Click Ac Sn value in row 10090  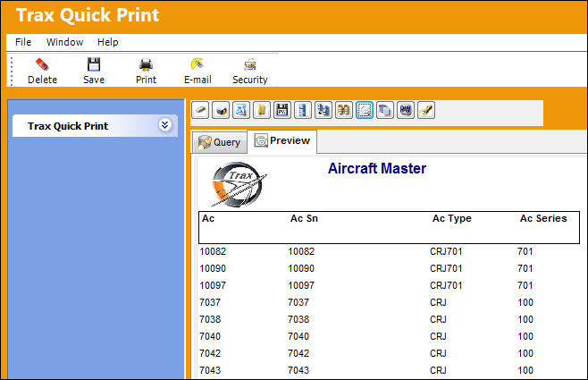pyautogui.click(x=301, y=268)
